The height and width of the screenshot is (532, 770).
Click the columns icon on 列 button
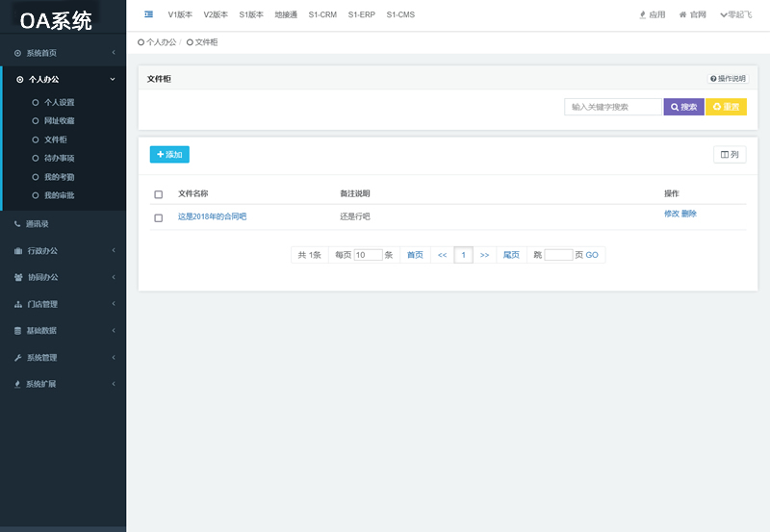coord(725,155)
